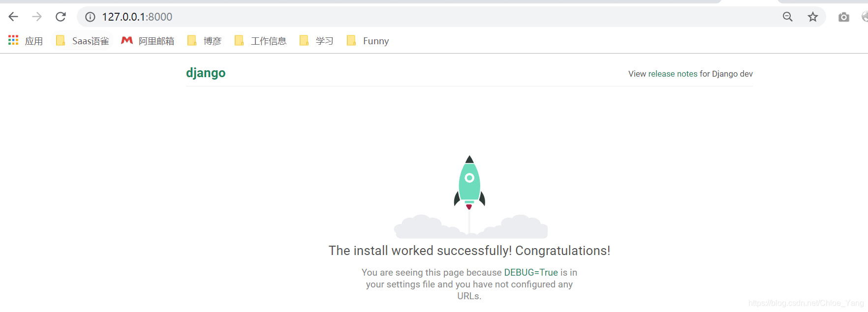Click the DEBUG=True settings link

531,272
